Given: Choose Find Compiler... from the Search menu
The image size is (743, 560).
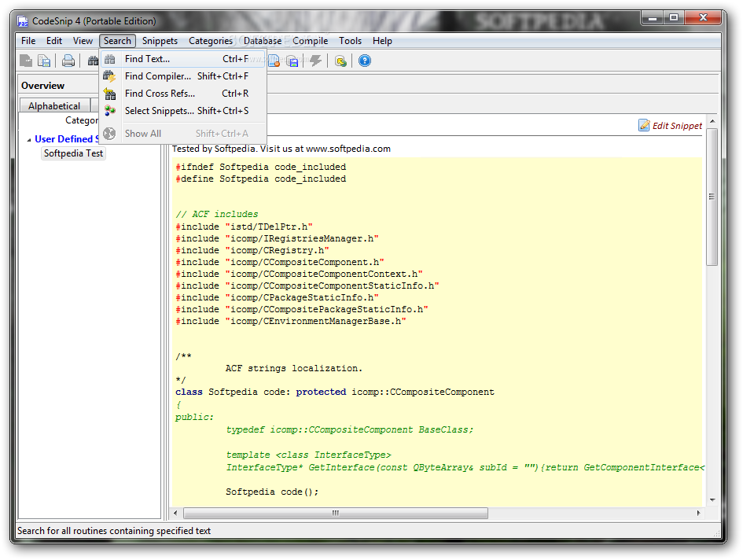Looking at the screenshot, I should click(x=183, y=76).
